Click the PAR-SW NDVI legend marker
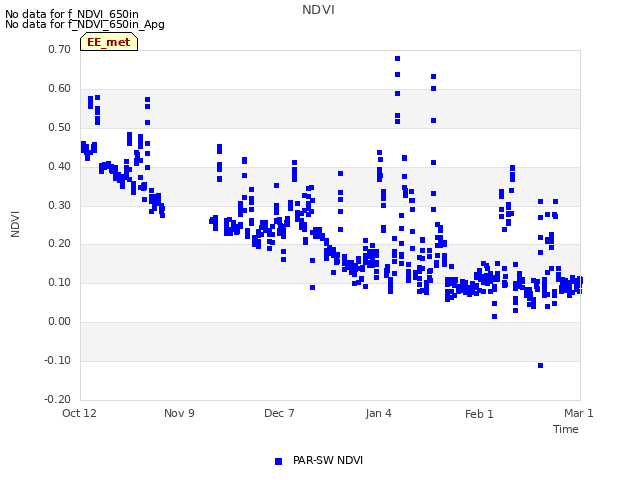This screenshot has width=640, height=480. coord(278,461)
